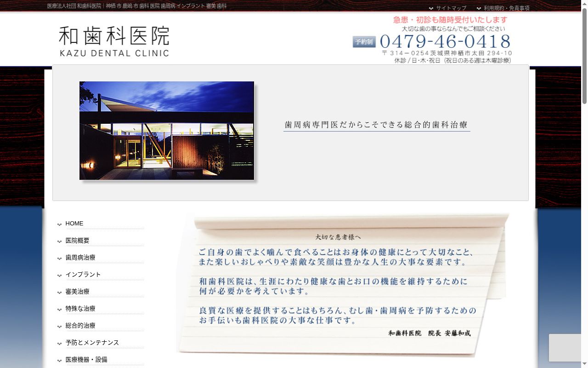Navigate to 総合的治療
Screen dimensions: 588x368
[x=80, y=326]
